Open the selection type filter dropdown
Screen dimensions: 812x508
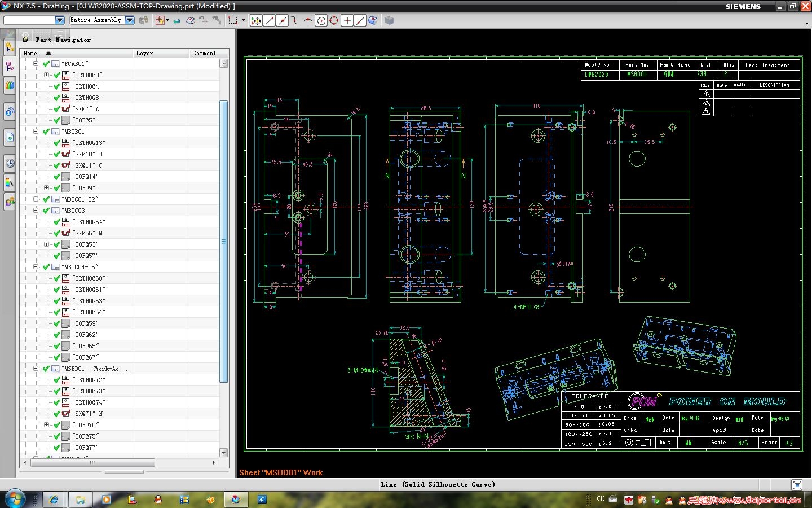60,20
